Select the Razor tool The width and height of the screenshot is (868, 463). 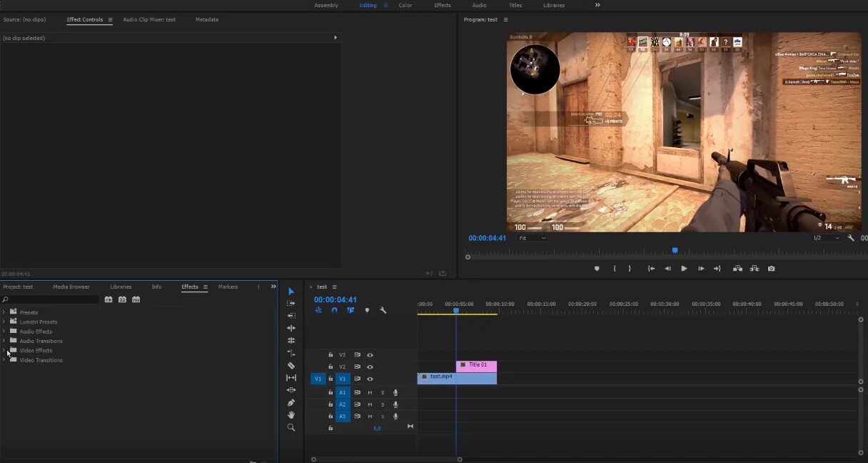(x=291, y=366)
